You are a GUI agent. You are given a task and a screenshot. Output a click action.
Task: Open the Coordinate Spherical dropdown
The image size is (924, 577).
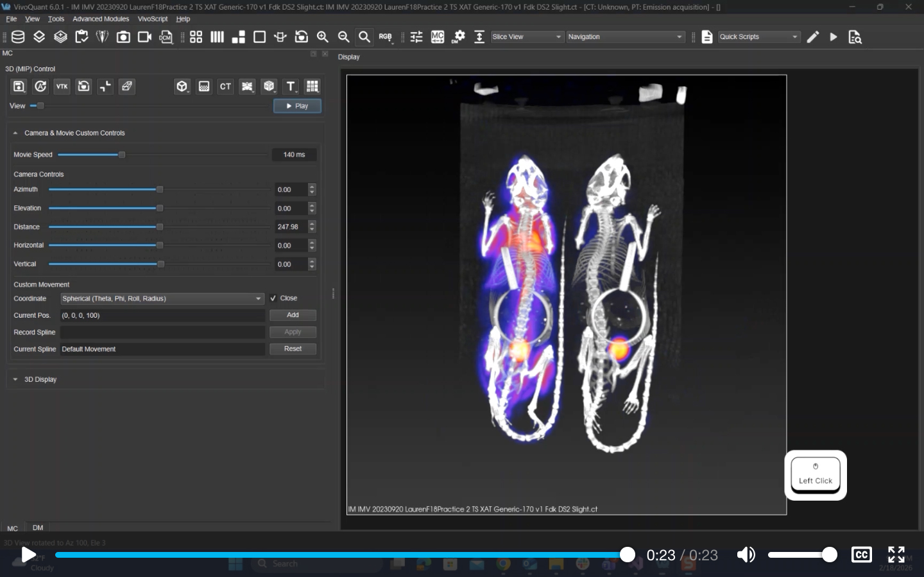pyautogui.click(x=162, y=298)
